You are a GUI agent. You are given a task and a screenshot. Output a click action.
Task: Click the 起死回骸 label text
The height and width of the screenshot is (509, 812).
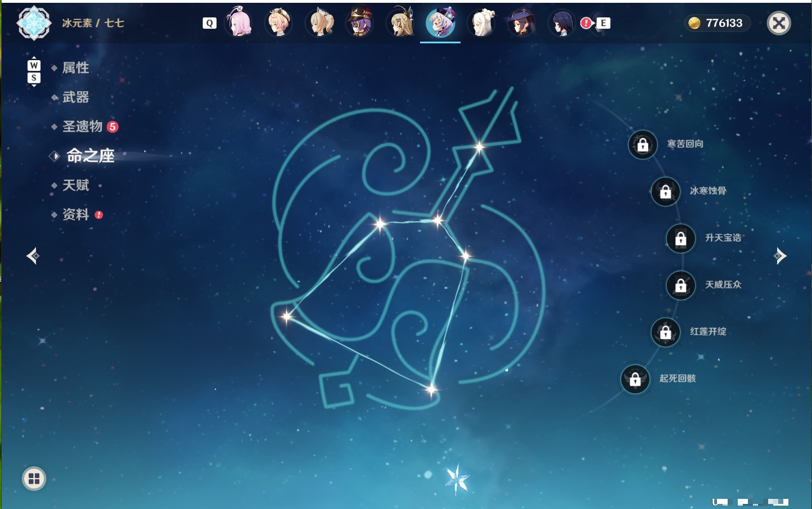click(x=678, y=379)
